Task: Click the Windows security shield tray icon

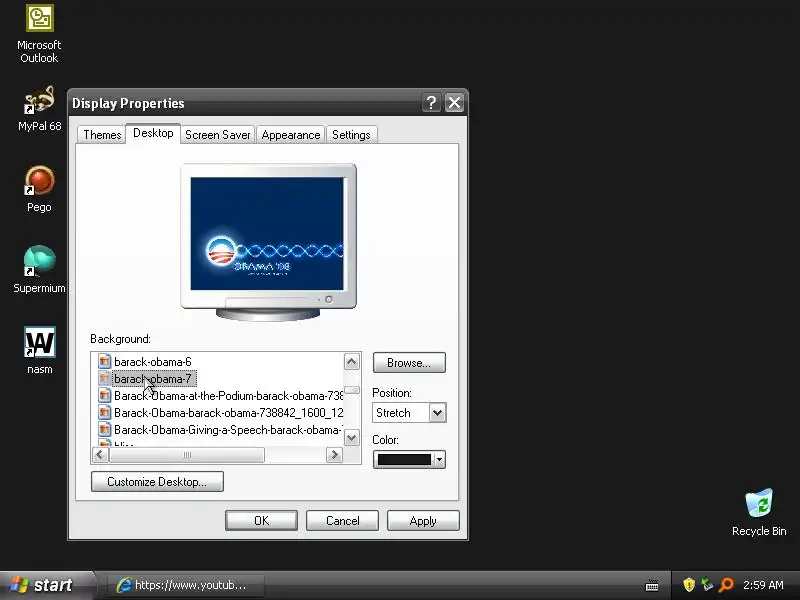Action: [x=689, y=585]
